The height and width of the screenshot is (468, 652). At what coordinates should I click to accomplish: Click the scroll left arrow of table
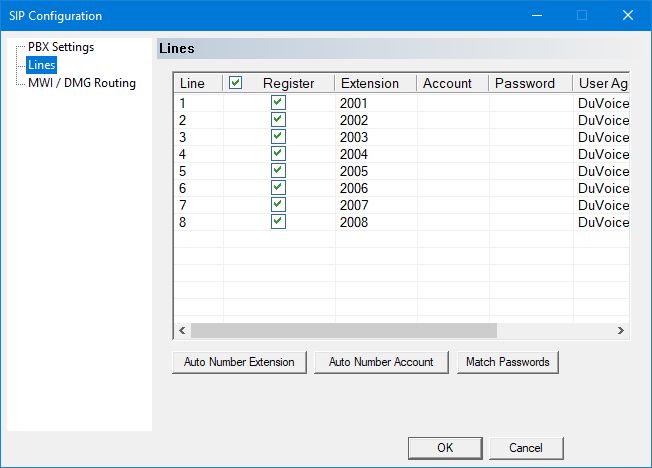coord(182,330)
